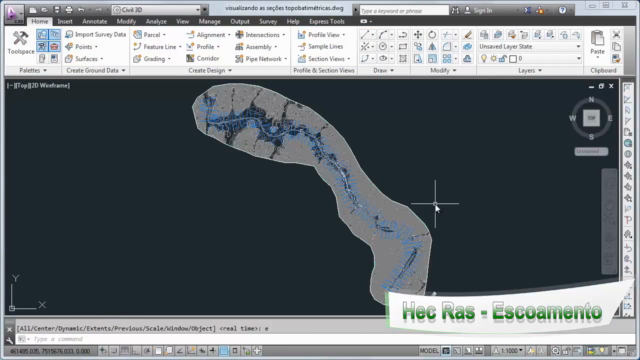The width and height of the screenshot is (640, 360).
Task: Click the Help question mark icon
Action: click(x=562, y=10)
